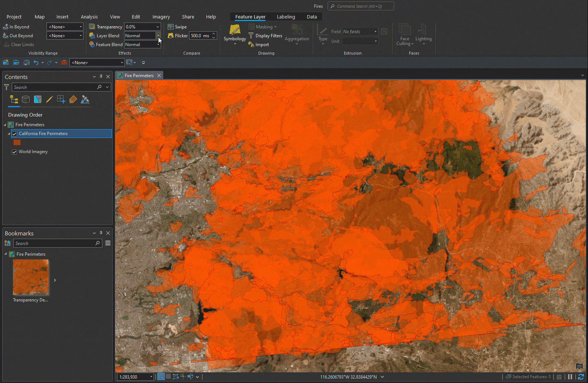This screenshot has height=383, width=588.
Task: Select the Swipe tool
Action: 177,27
